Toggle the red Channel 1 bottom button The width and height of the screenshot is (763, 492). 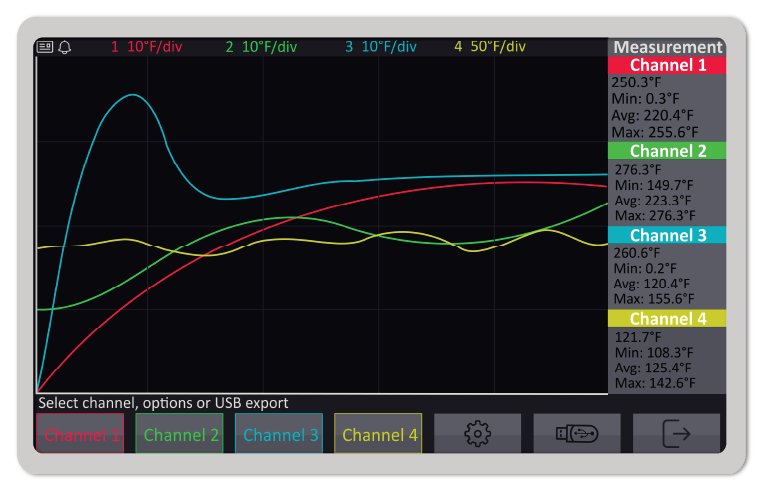pos(81,434)
